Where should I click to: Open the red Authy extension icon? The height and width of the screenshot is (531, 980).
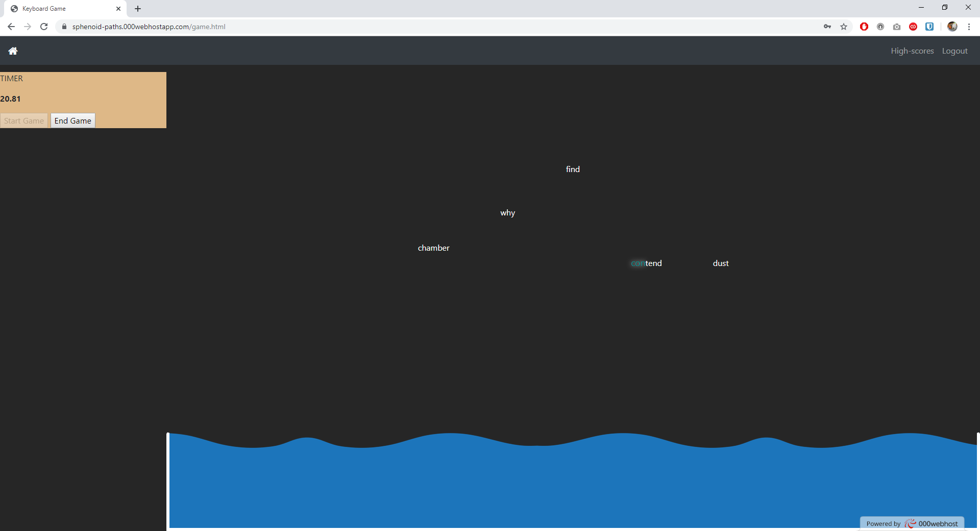pos(913,27)
